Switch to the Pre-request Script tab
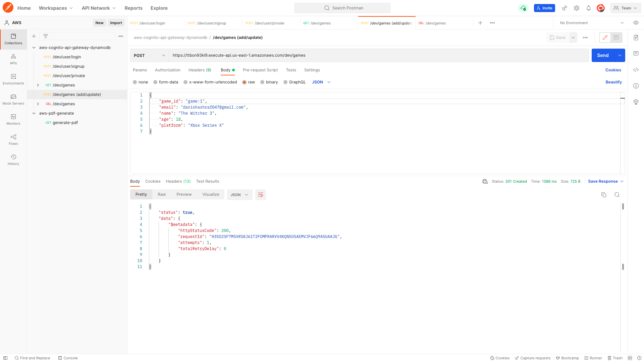Viewport: 644px width, 362px height. pos(260,70)
